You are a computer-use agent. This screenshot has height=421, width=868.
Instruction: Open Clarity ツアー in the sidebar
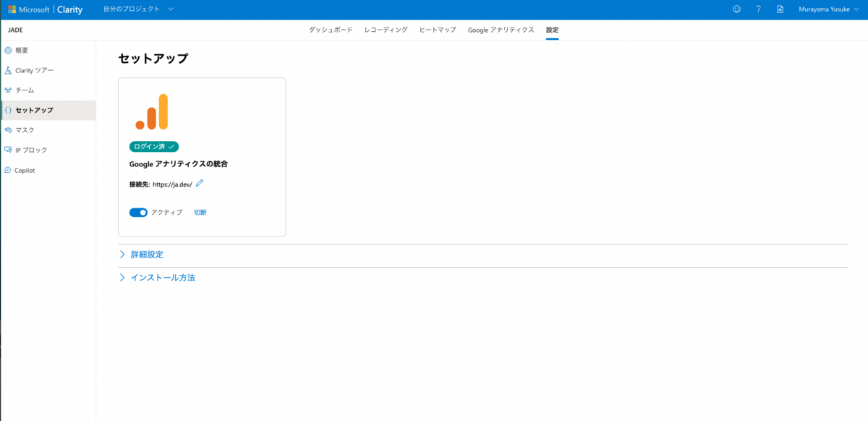(x=48, y=70)
